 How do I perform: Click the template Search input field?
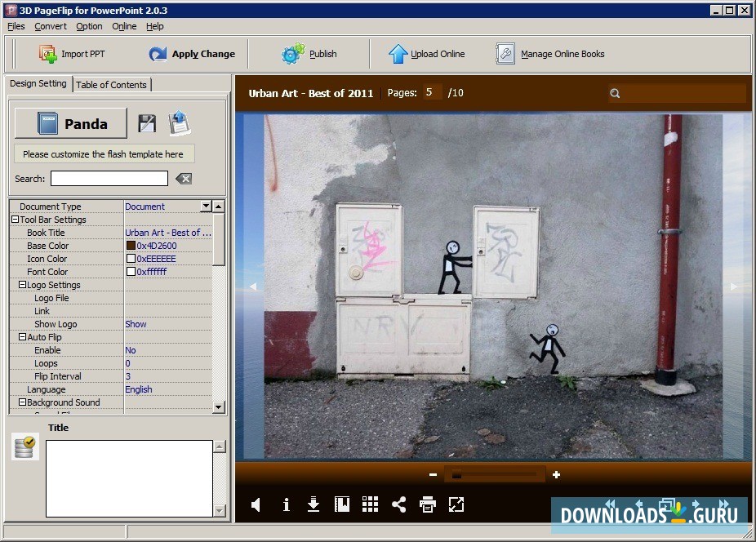pos(109,179)
